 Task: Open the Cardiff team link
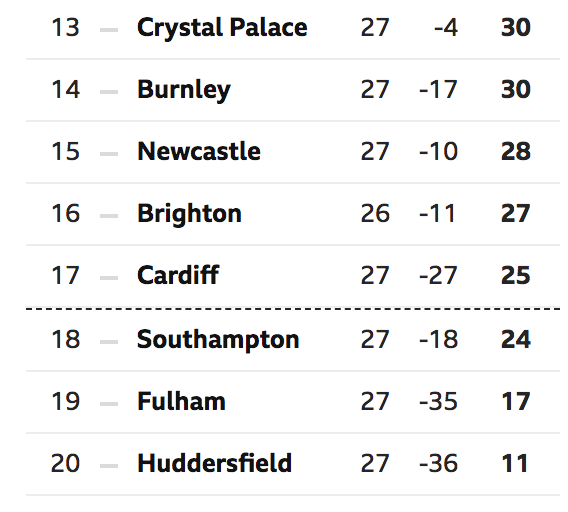click(x=178, y=275)
